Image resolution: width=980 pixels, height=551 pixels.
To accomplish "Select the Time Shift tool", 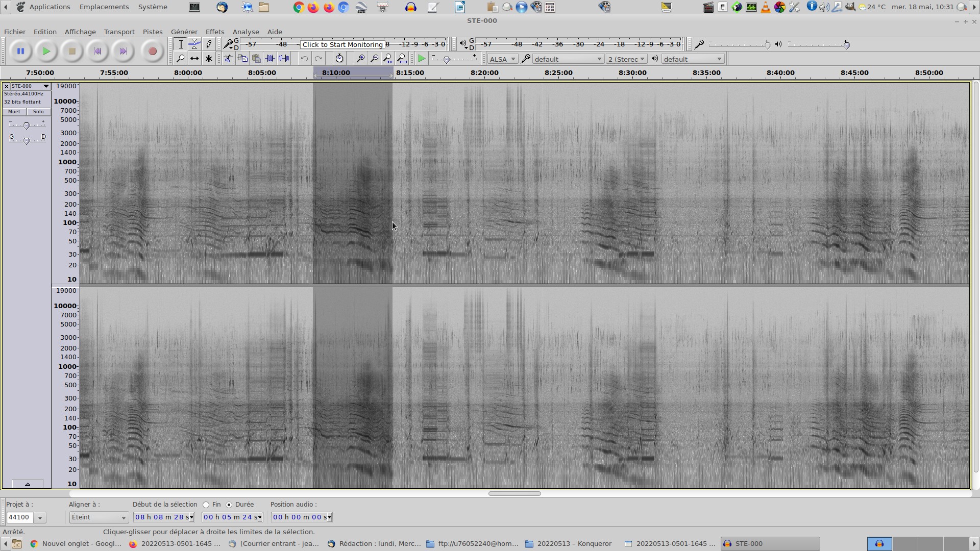I will (x=194, y=59).
